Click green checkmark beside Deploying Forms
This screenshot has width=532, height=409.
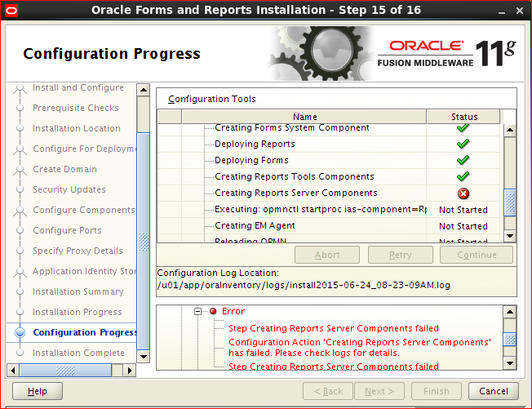click(x=463, y=161)
